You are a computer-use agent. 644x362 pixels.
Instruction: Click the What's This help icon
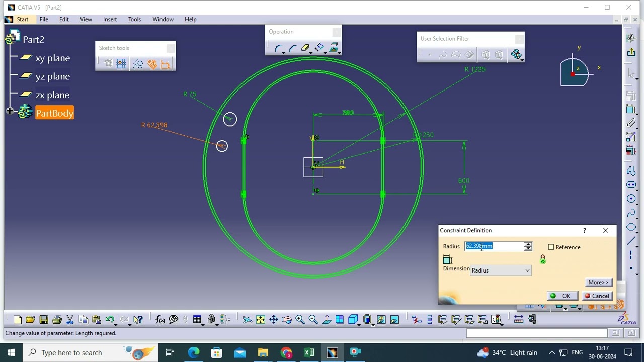[138, 320]
